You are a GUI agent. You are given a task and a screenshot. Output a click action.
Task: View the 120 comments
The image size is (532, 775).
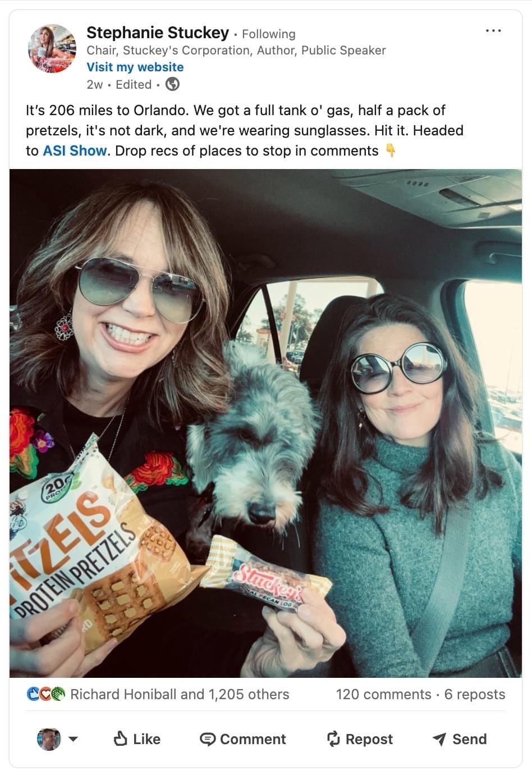tap(383, 694)
